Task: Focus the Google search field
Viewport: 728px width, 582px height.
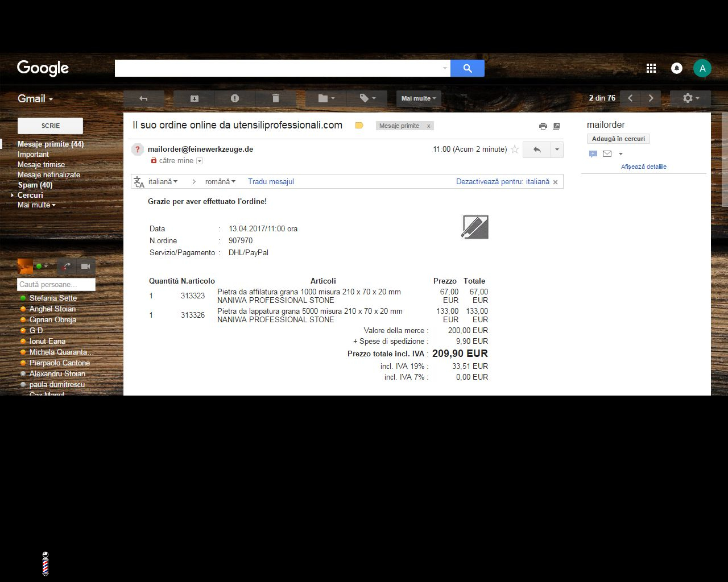Action: click(278, 68)
